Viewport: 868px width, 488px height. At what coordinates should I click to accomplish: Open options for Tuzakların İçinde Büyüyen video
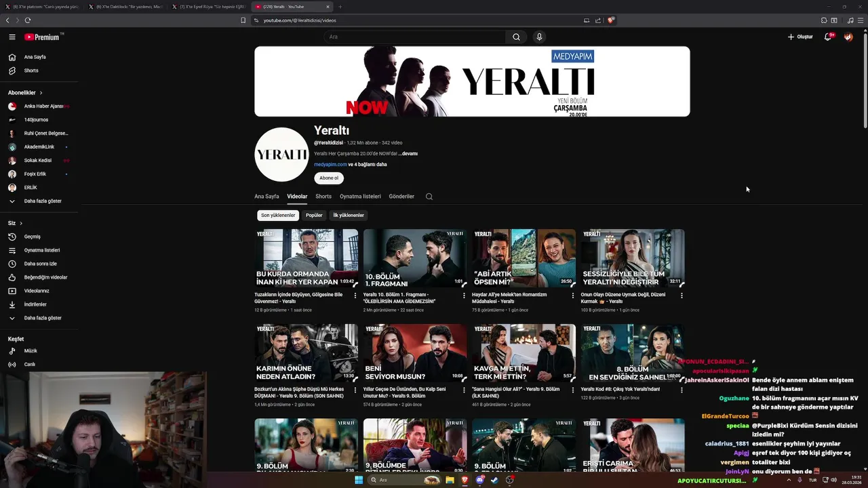[x=355, y=296]
